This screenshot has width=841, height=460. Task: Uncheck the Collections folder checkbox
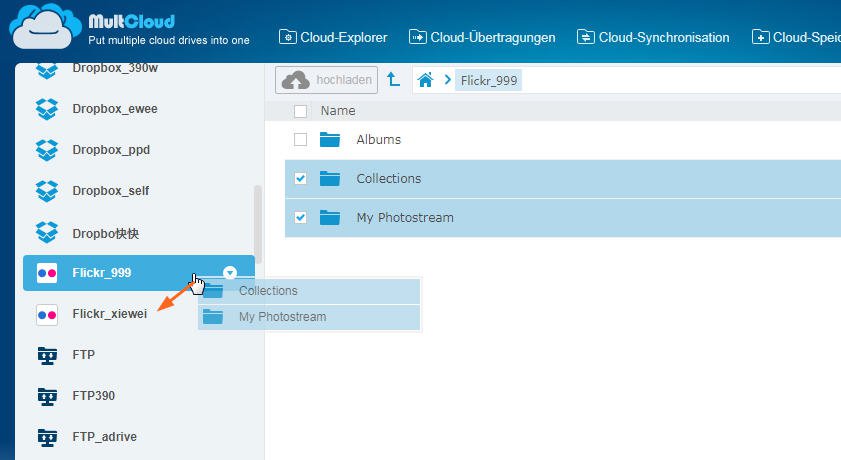[x=300, y=179]
